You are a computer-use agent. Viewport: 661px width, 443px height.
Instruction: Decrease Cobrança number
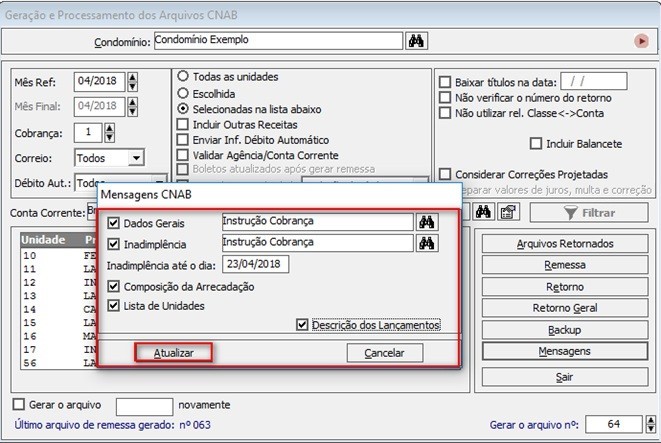click(x=109, y=137)
